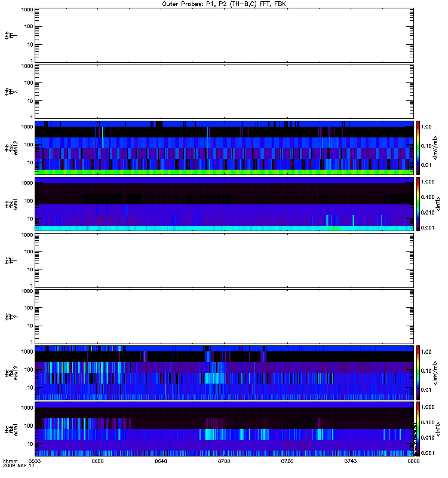Click the 0.010 tick on thb scm1 color bar
The height and width of the screenshot is (478, 448).
click(x=428, y=213)
